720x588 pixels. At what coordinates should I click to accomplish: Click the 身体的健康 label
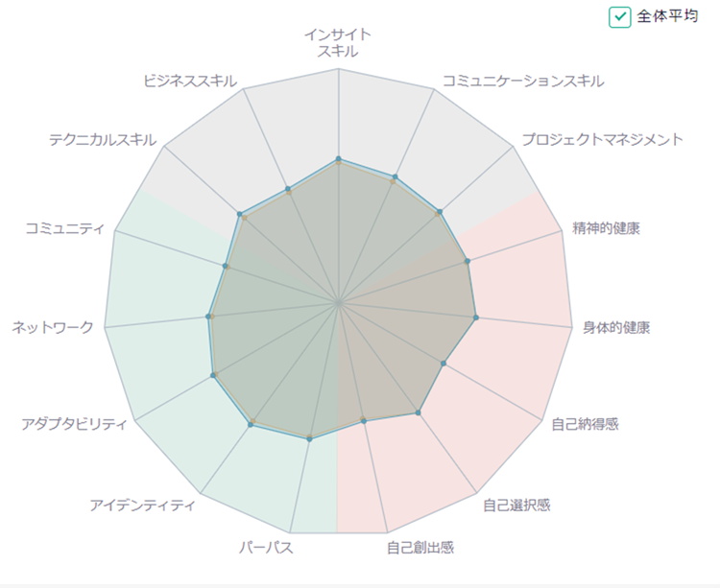click(x=616, y=327)
